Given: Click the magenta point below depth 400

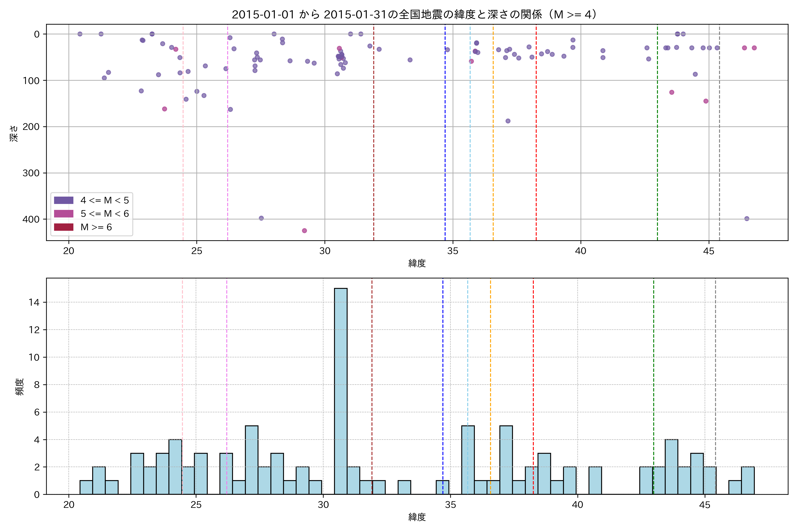Looking at the screenshot, I should click(x=304, y=231).
